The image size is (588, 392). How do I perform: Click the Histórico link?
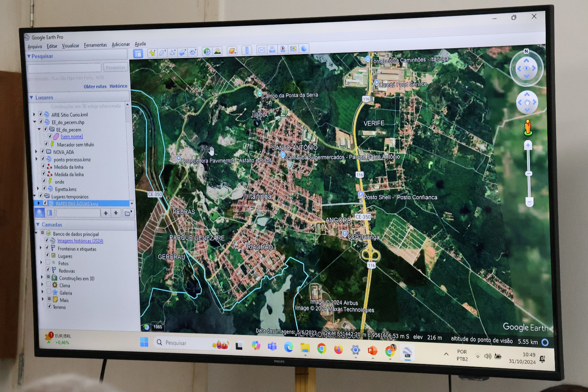pyautogui.click(x=118, y=86)
